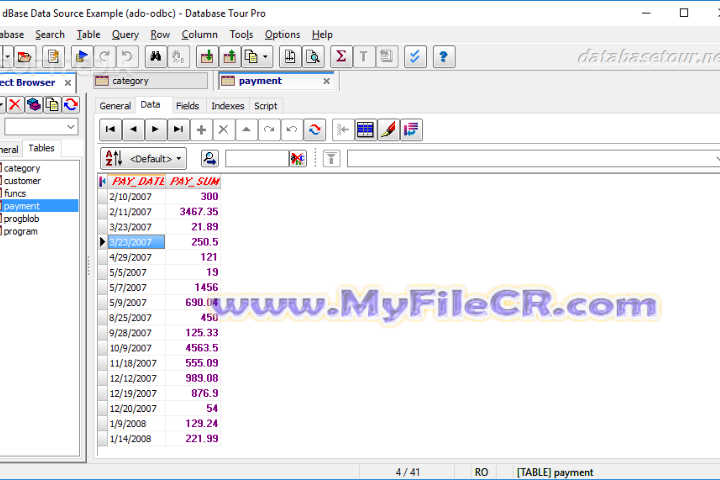Jump to last record in navigator

pos(178,130)
